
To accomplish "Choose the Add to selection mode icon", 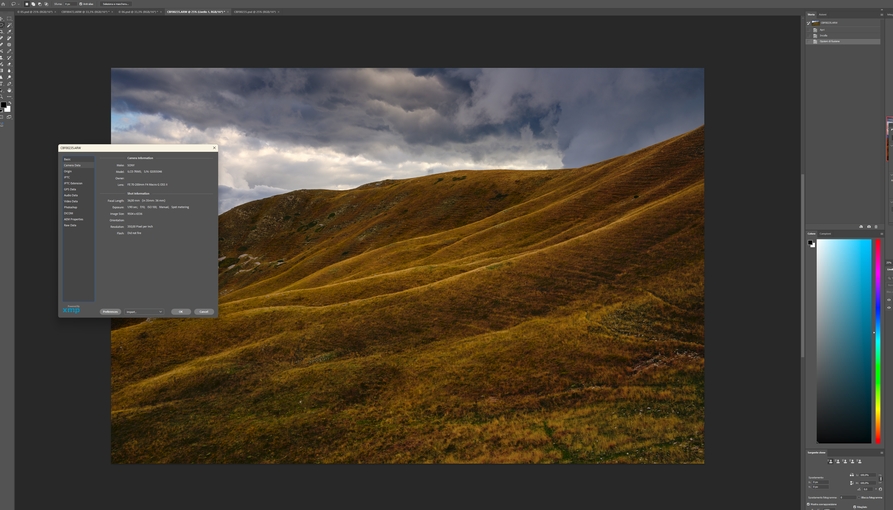I will point(32,4).
